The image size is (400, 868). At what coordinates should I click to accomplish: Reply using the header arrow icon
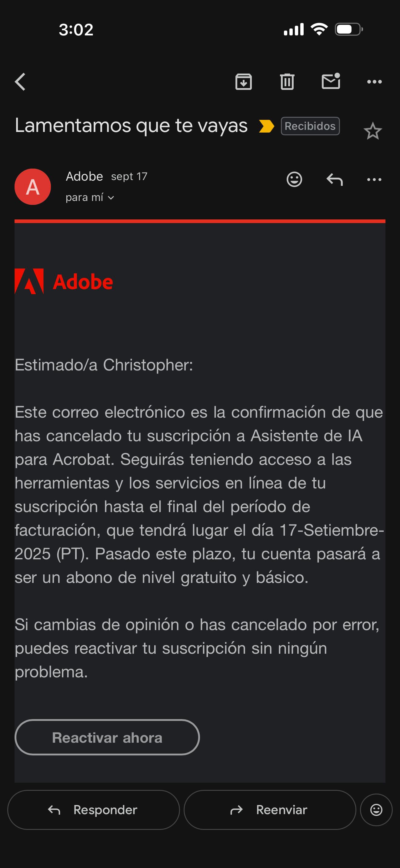coord(334,179)
